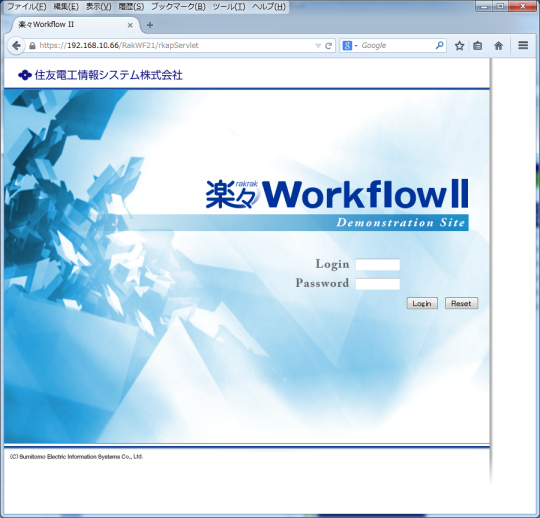This screenshot has width=540, height=518.
Task: Click the Reset button
Action: pos(461,303)
